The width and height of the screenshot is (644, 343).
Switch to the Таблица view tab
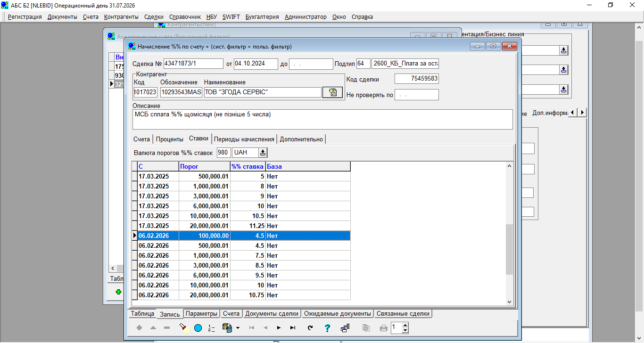[143, 314]
